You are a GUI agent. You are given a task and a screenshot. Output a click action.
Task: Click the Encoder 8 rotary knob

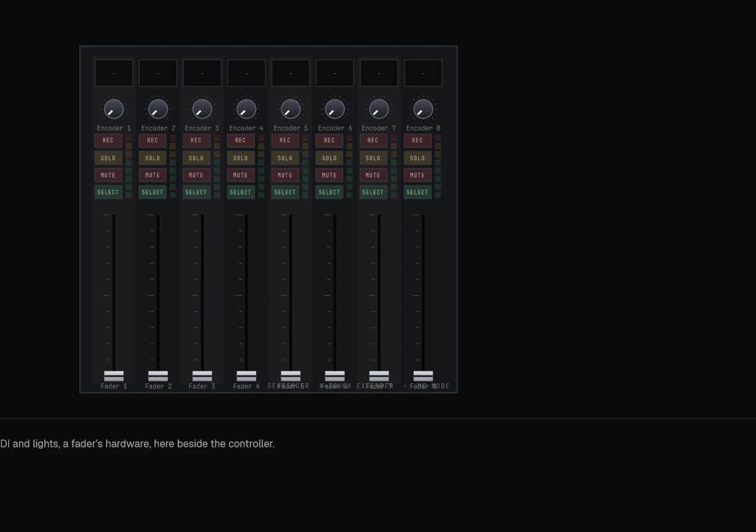(423, 109)
